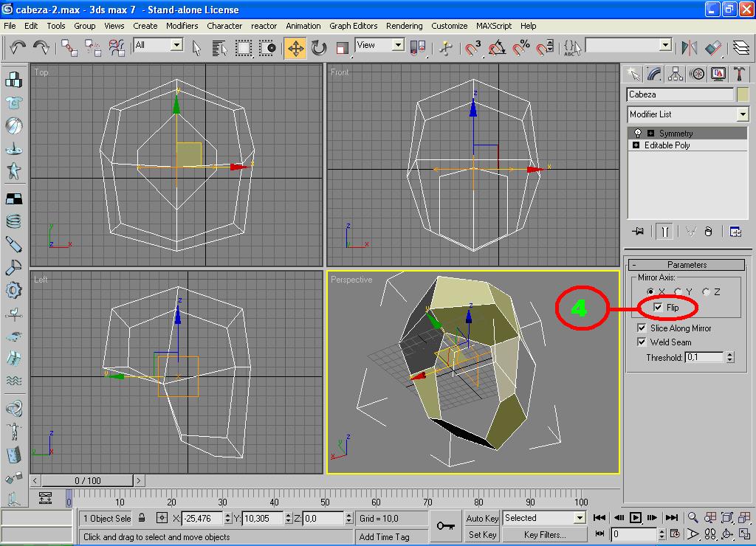Open Configure Modifier Sets icon
The image size is (756, 546).
[735, 232]
